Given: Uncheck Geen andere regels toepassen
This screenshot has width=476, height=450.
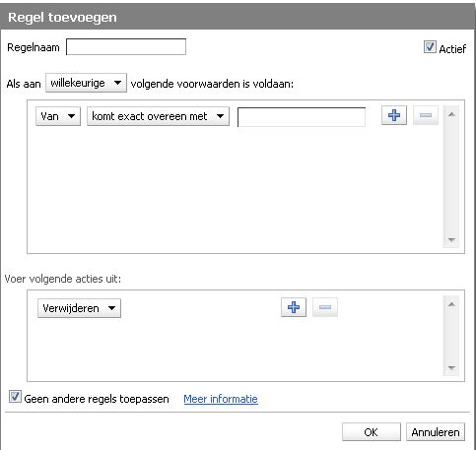Looking at the screenshot, I should 15,397.
